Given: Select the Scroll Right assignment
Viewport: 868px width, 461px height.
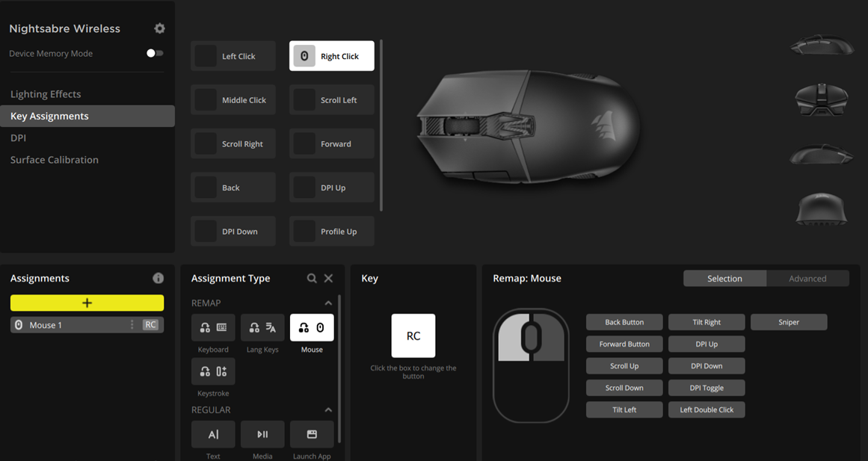Looking at the screenshot, I should point(233,143).
